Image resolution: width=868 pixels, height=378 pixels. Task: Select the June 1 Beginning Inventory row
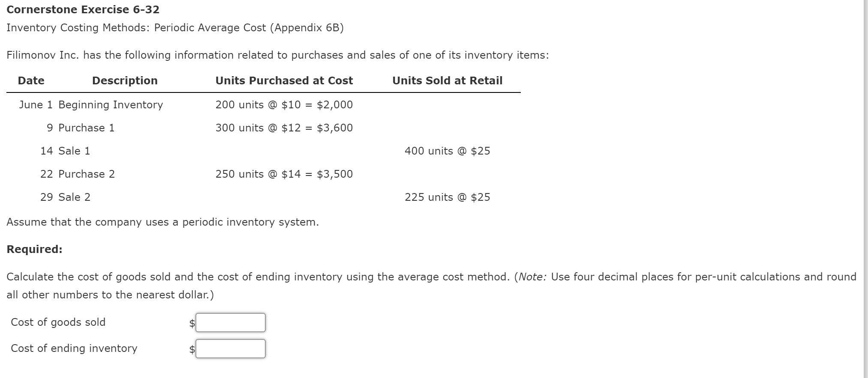91,105
